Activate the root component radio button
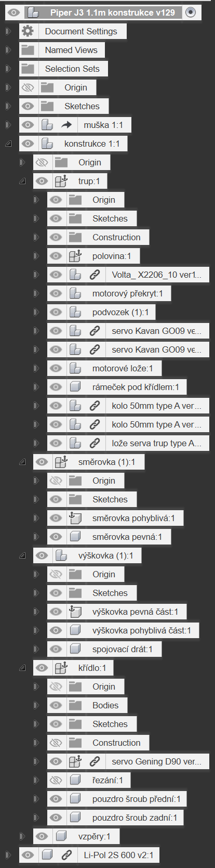Screen dimensions: 215x868 (x=191, y=12)
